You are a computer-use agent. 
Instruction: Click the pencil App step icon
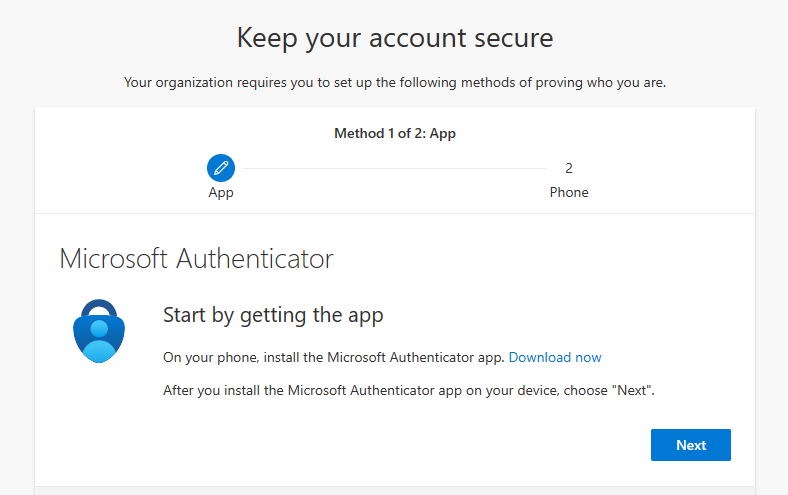221,168
